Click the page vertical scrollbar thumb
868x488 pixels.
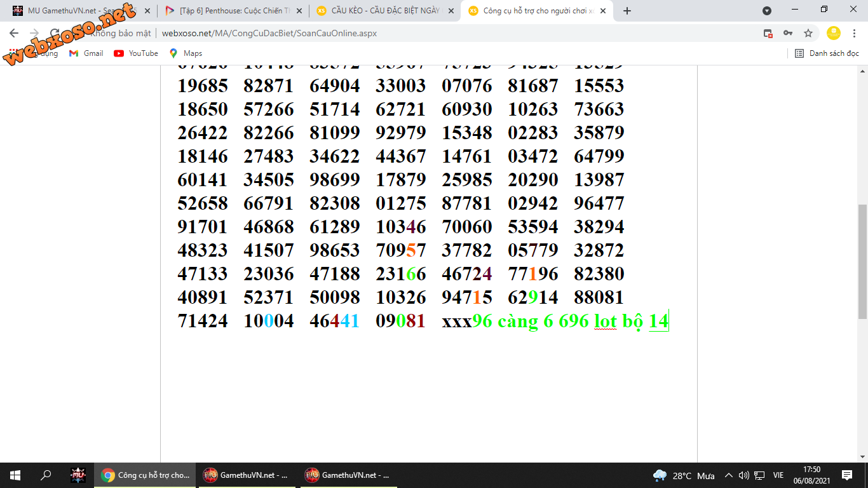click(862, 261)
